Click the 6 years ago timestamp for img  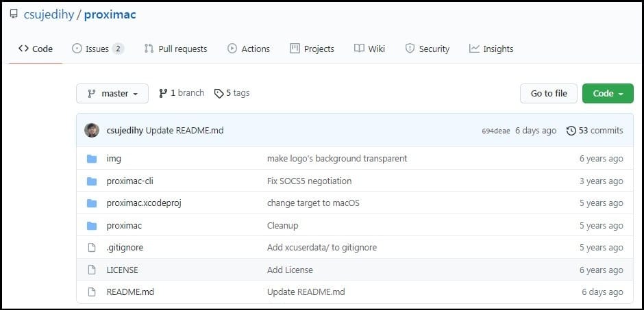point(602,159)
